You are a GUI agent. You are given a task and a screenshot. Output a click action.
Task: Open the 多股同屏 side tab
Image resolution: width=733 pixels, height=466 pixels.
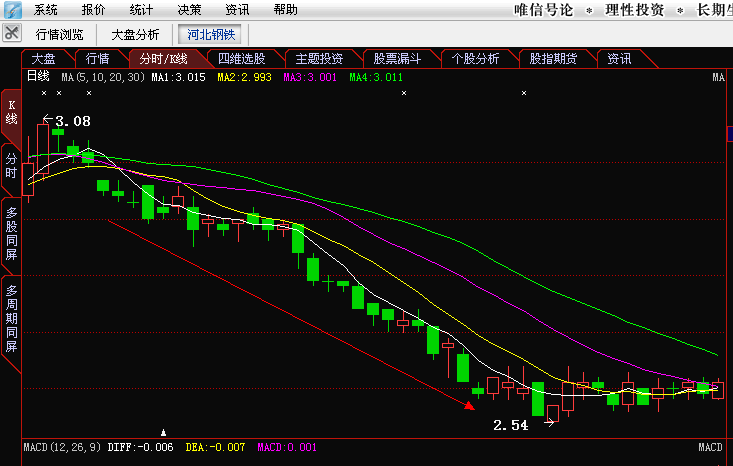(11, 233)
